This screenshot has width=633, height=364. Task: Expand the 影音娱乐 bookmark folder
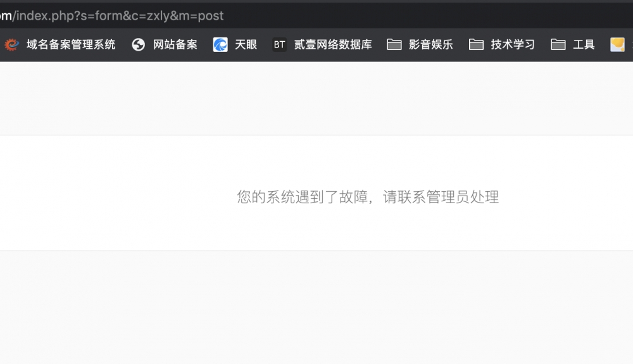point(420,44)
